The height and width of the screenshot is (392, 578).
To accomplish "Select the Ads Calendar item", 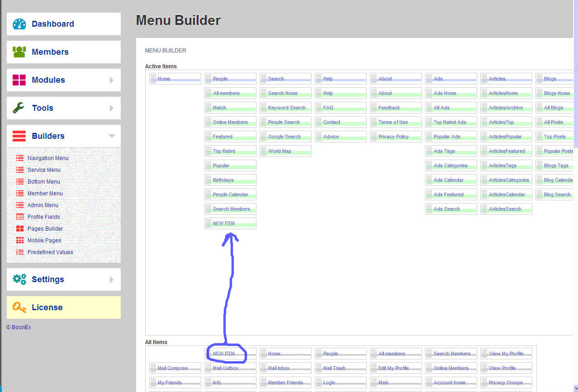I will [x=451, y=180].
